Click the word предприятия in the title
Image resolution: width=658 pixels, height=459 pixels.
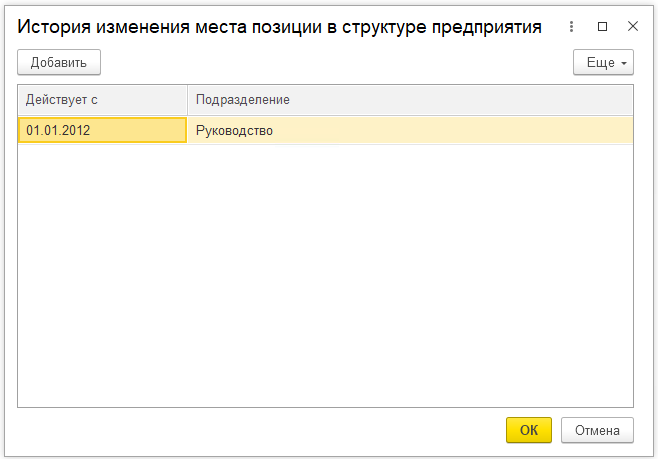pos(488,27)
